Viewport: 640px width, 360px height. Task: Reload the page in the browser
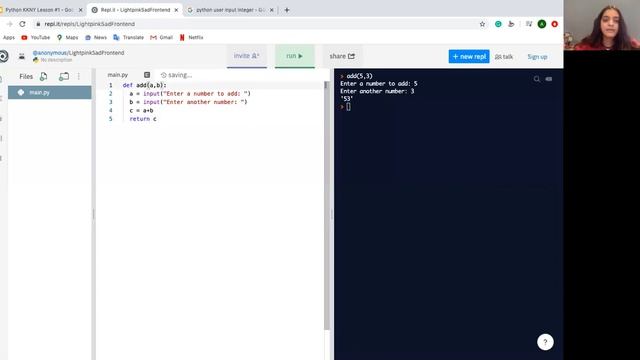22,24
